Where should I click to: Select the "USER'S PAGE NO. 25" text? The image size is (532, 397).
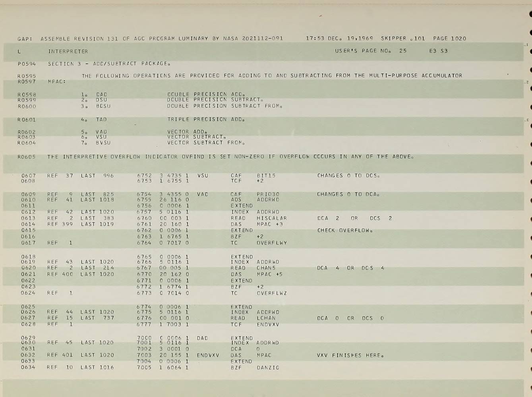(371, 51)
